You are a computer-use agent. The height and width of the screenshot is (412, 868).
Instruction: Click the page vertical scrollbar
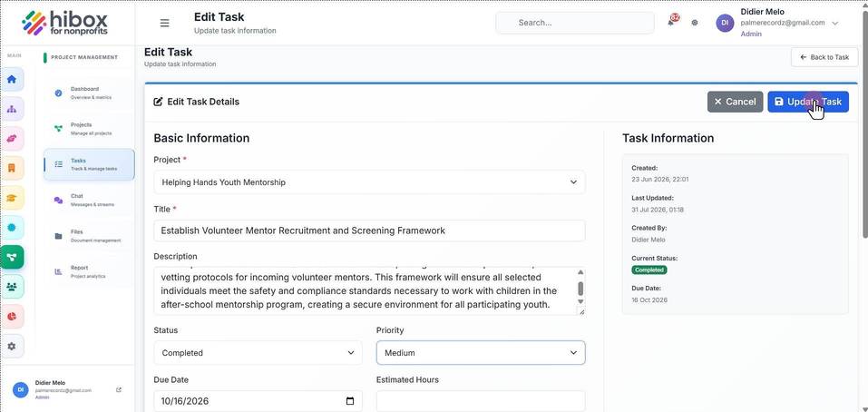tap(864, 124)
